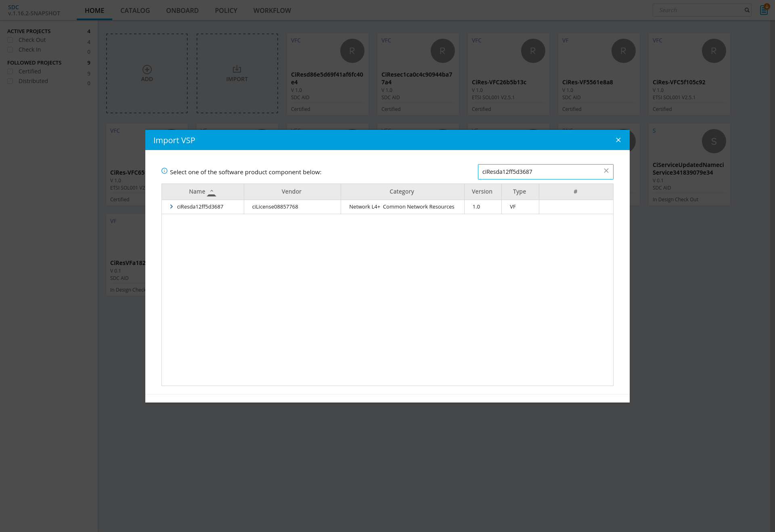Tick the Distributed filter checkbox

(x=10, y=81)
